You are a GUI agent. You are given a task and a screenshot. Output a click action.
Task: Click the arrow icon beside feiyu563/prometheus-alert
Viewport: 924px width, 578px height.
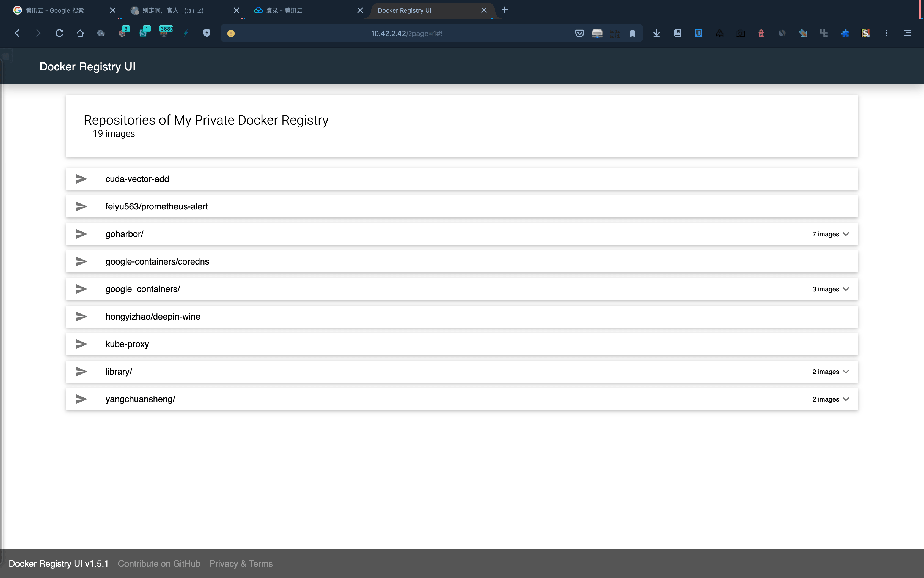(x=81, y=206)
